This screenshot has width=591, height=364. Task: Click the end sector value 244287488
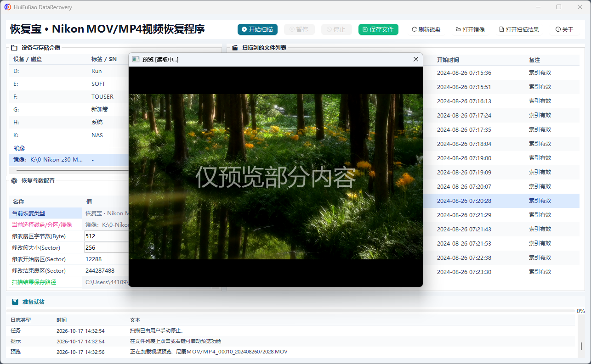click(100, 271)
